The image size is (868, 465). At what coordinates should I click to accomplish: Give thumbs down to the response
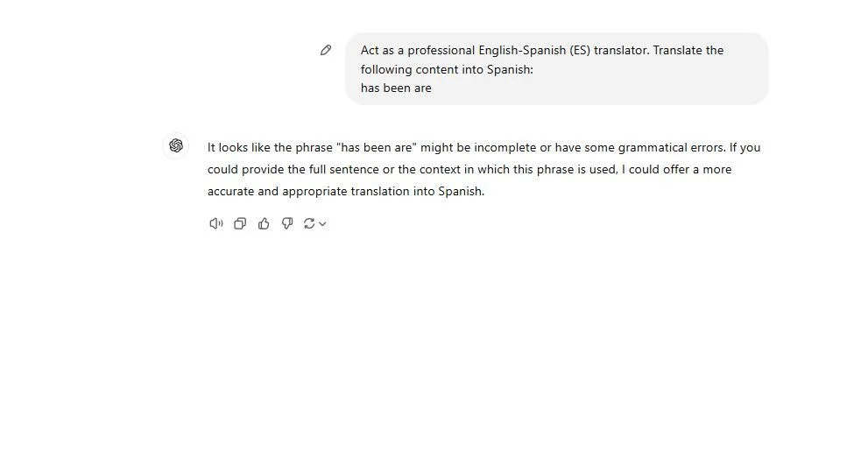click(x=286, y=223)
